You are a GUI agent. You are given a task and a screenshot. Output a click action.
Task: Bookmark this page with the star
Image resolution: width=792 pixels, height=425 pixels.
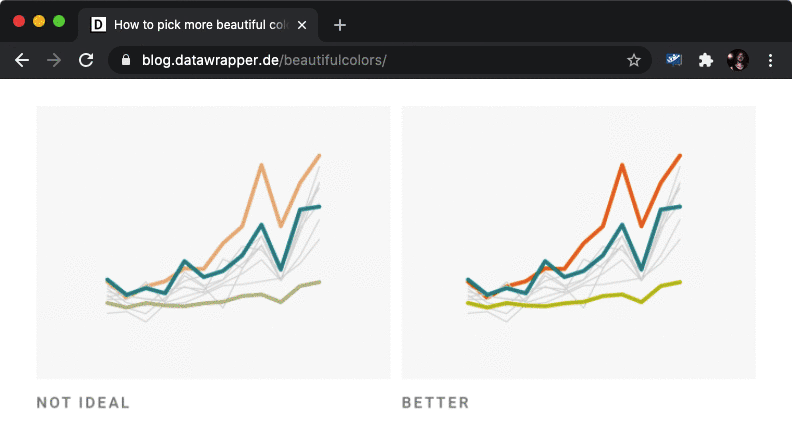(633, 60)
